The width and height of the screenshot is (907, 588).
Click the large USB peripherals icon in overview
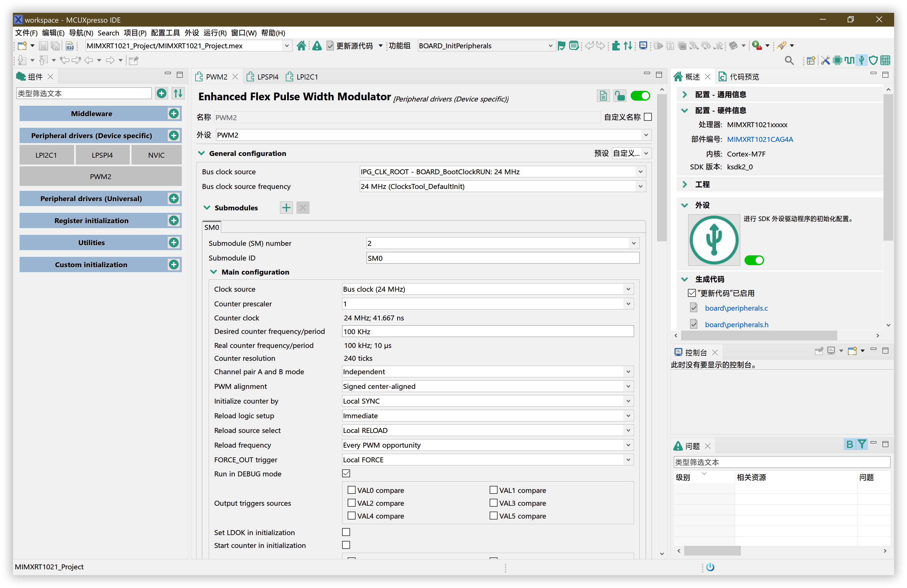click(714, 240)
